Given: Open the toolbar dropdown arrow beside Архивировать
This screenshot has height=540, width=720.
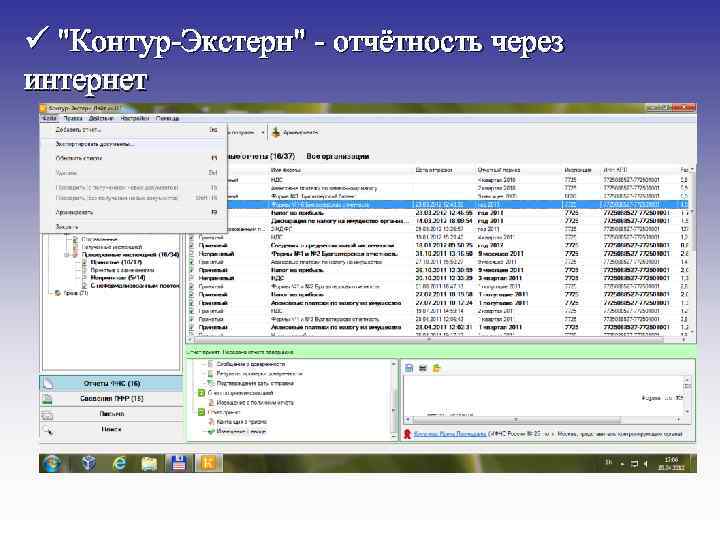Looking at the screenshot, I should [263, 133].
